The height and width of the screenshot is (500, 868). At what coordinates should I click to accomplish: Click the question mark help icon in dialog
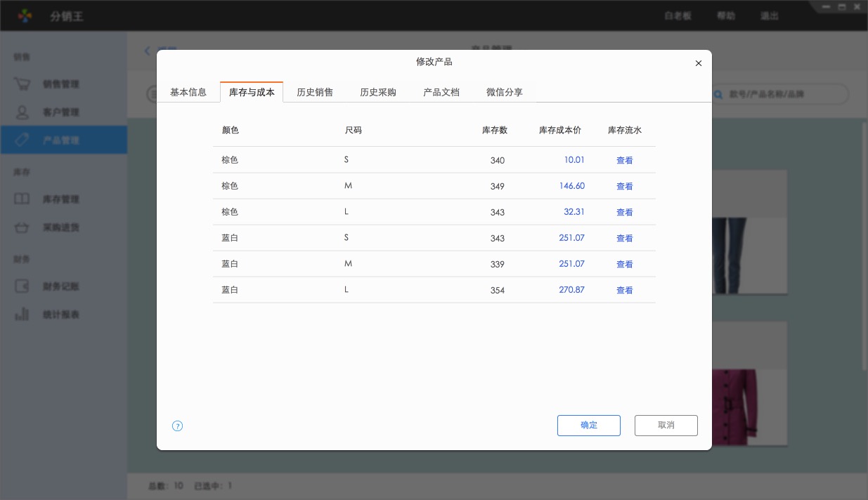tap(177, 426)
